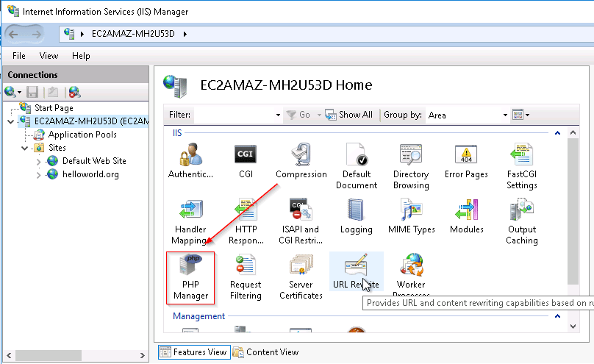This screenshot has height=364, width=594.
Task: Select Default Web Site node
Action: click(x=94, y=161)
